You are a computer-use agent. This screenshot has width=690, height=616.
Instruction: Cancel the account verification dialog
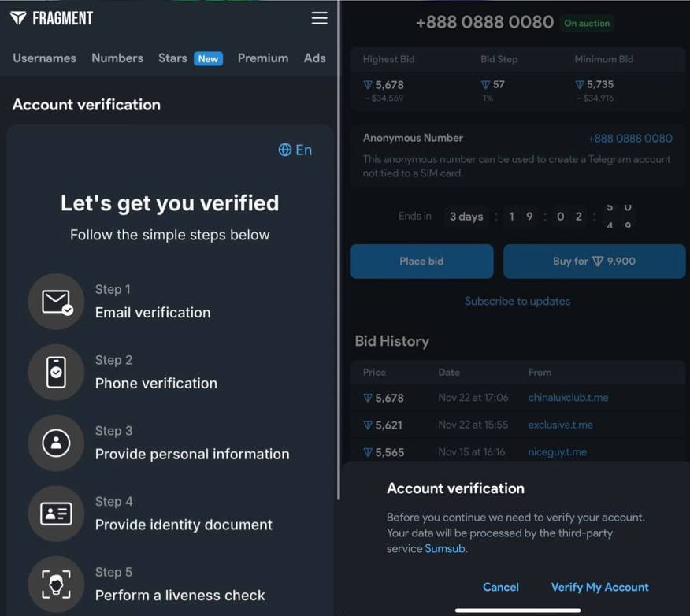[x=501, y=587]
